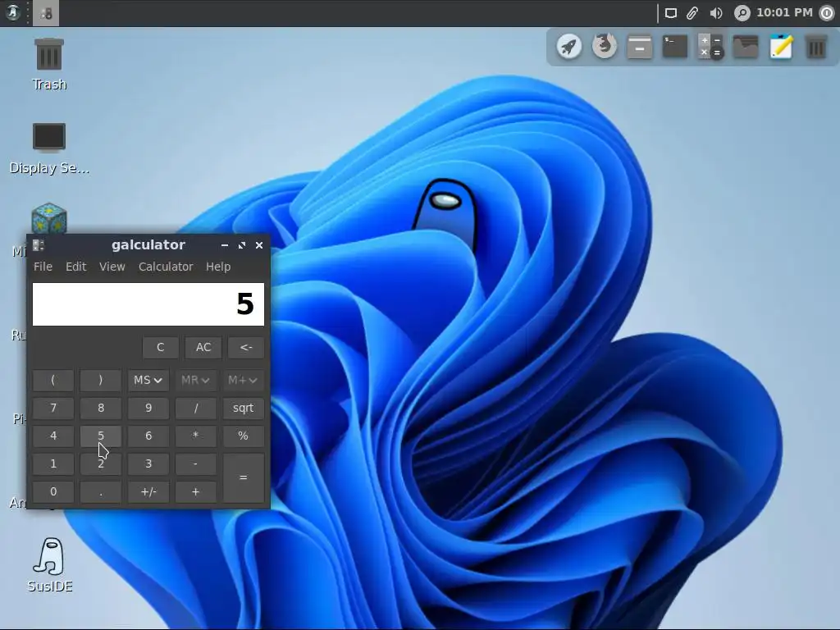
Task: Click the calculator display showing 5
Action: click(148, 304)
